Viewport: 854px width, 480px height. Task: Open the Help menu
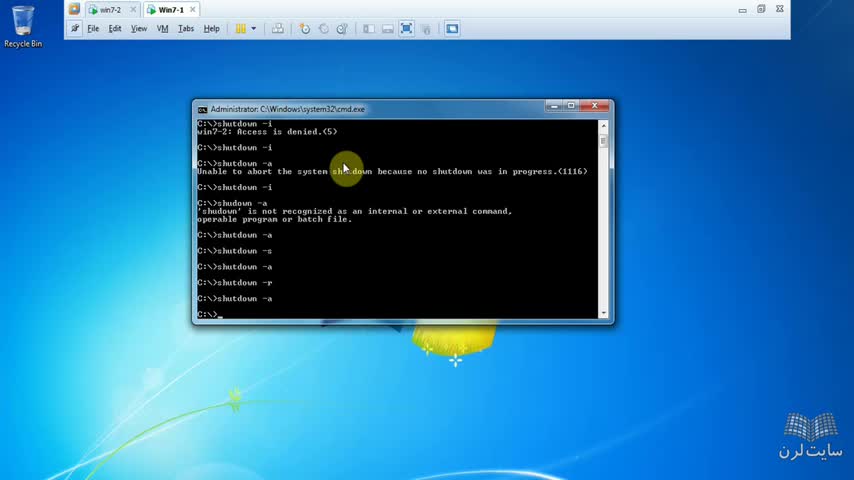(211, 29)
